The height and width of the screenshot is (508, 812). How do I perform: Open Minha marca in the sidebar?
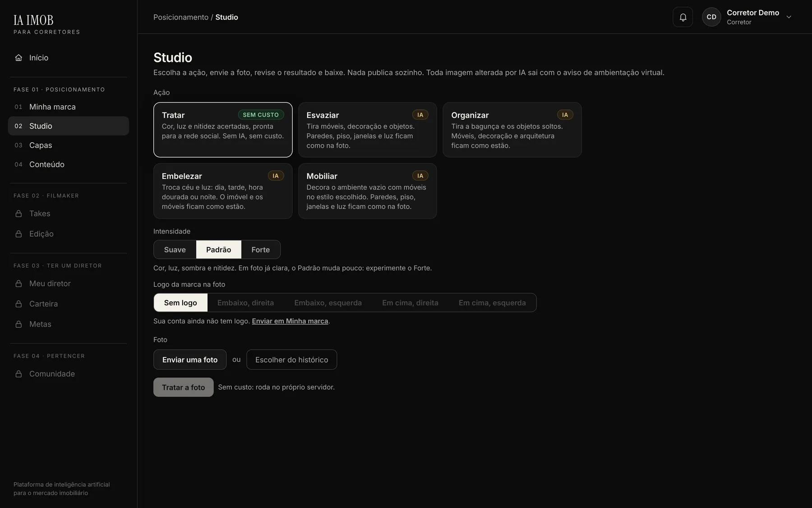69,107
